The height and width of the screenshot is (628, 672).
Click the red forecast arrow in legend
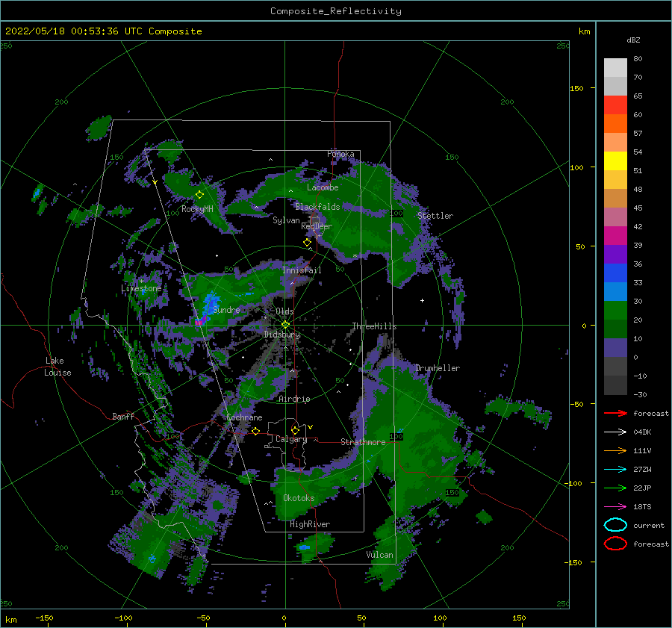click(615, 413)
